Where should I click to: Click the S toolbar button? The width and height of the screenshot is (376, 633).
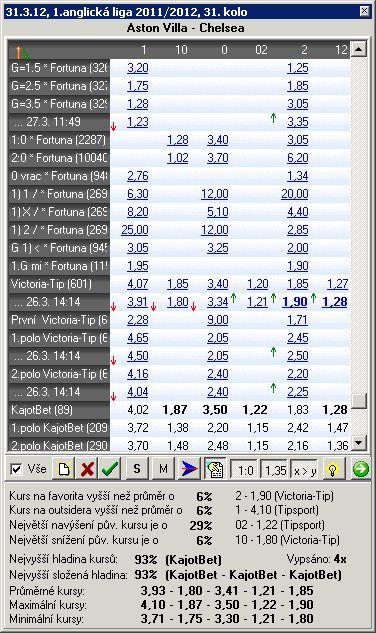(137, 469)
